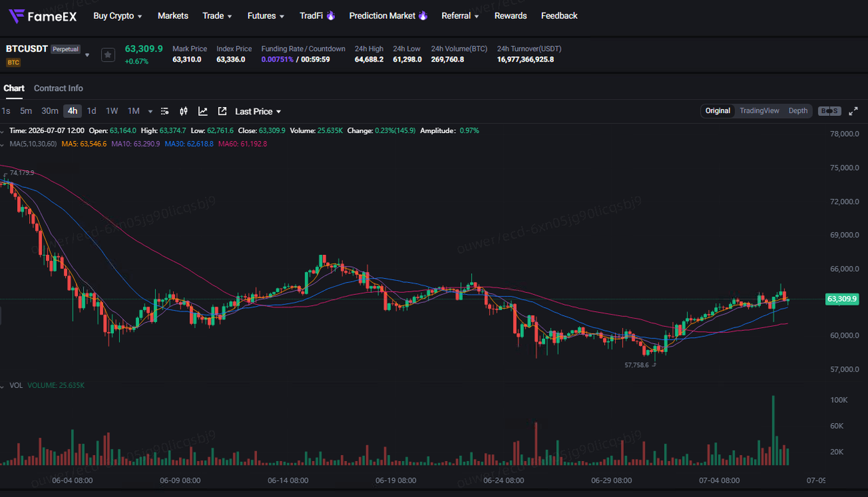Open the line chart indicators icon
Viewport: 868px width, 497px height.
point(203,111)
